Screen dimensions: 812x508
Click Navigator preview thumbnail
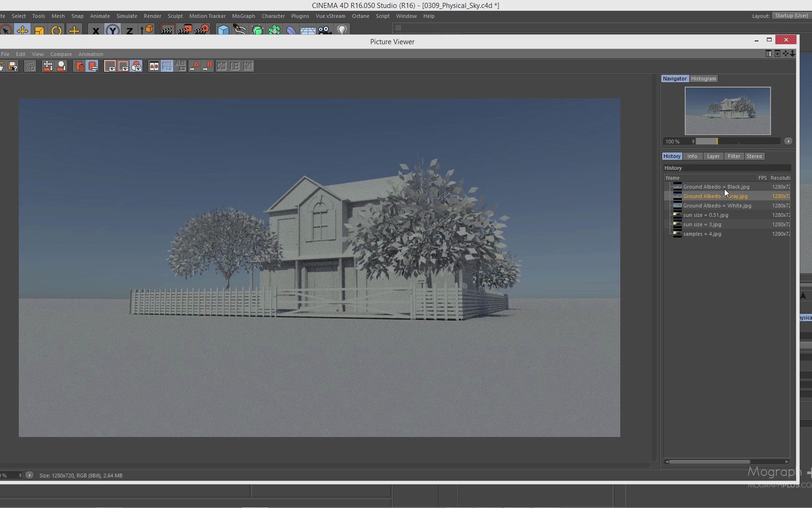(x=727, y=111)
